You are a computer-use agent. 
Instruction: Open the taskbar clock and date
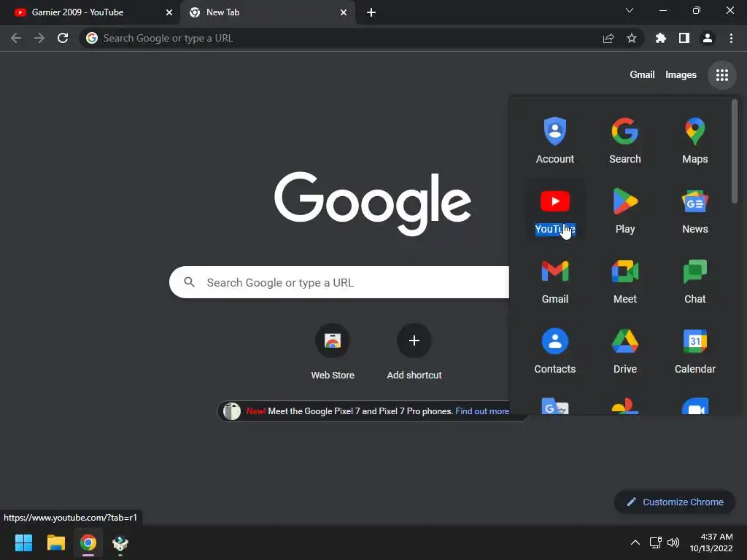(711, 542)
